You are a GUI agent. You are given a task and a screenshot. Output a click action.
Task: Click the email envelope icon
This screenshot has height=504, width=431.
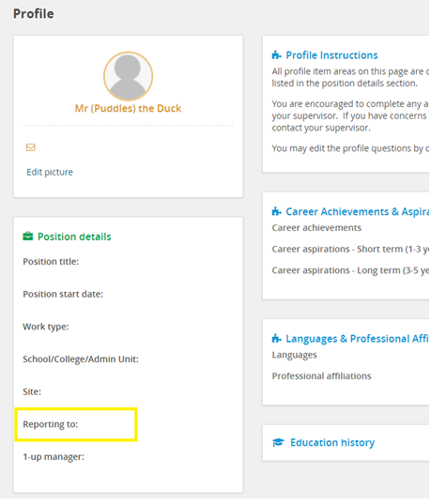coord(31,147)
